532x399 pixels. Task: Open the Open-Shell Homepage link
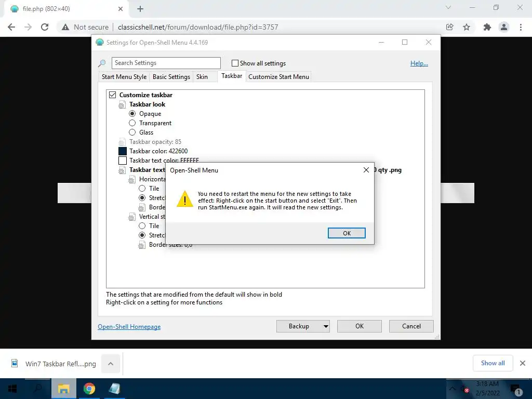click(x=129, y=326)
